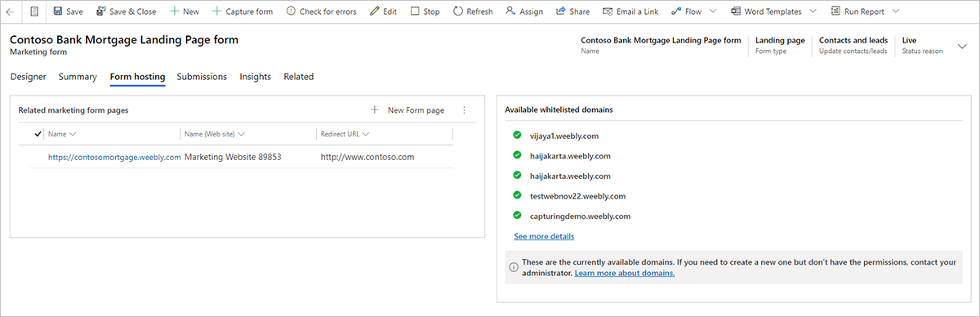Click the Live status reason value
980x317 pixels.
(x=909, y=40)
